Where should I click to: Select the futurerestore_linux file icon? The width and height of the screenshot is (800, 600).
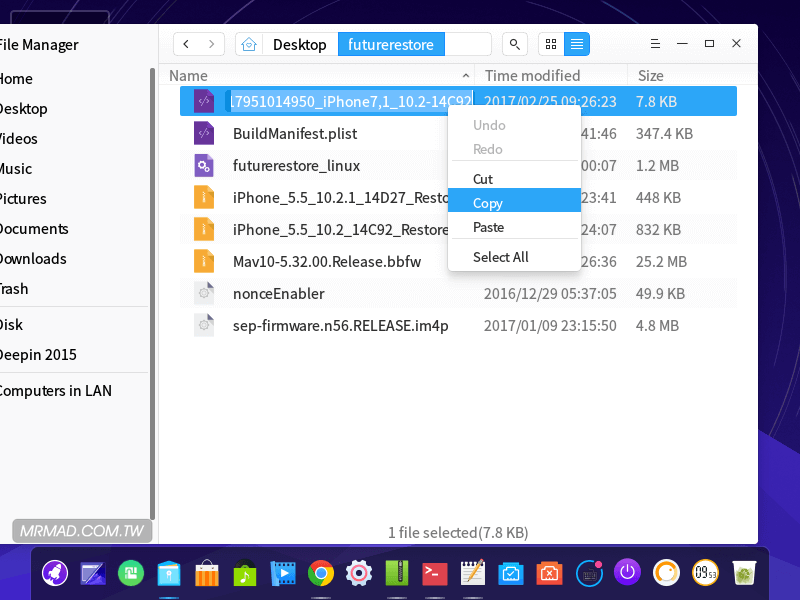(x=204, y=166)
